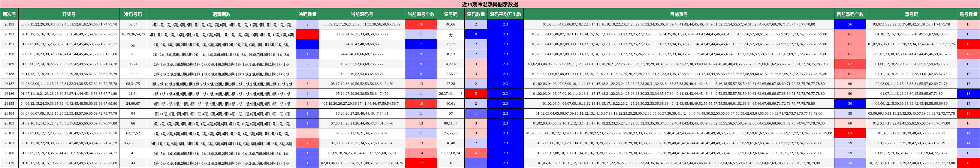This screenshot has width=980, height=168.
Task: Select period cell 26191
Action: pos(9,44)
